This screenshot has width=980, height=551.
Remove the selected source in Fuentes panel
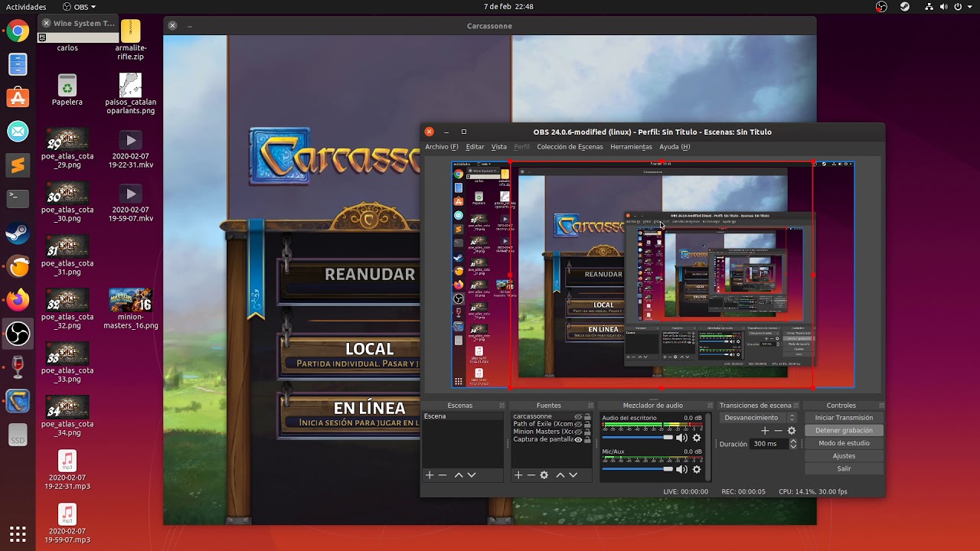[531, 475]
